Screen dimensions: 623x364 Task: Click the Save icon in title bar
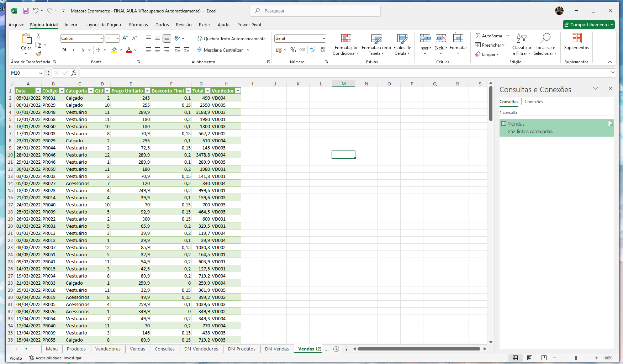[26, 11]
